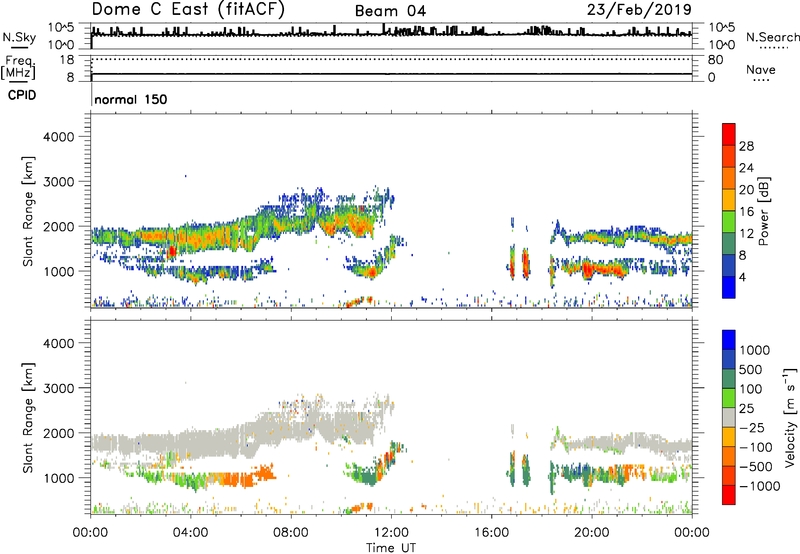
Task: Click the "08:00" time tick label
Action: click(290, 533)
